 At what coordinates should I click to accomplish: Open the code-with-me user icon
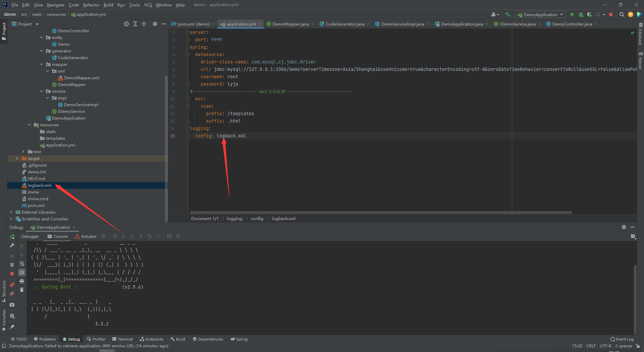[495, 14]
